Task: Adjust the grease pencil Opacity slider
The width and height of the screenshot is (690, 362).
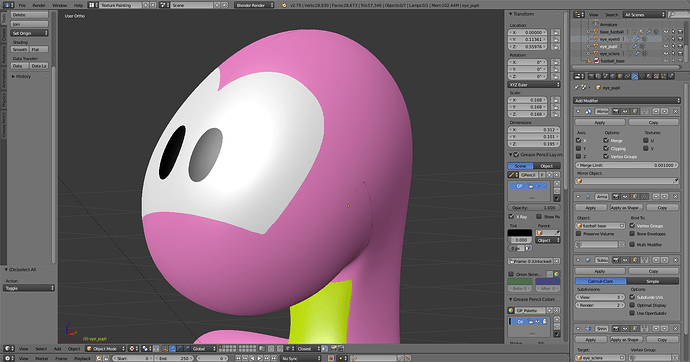Action: [534, 207]
